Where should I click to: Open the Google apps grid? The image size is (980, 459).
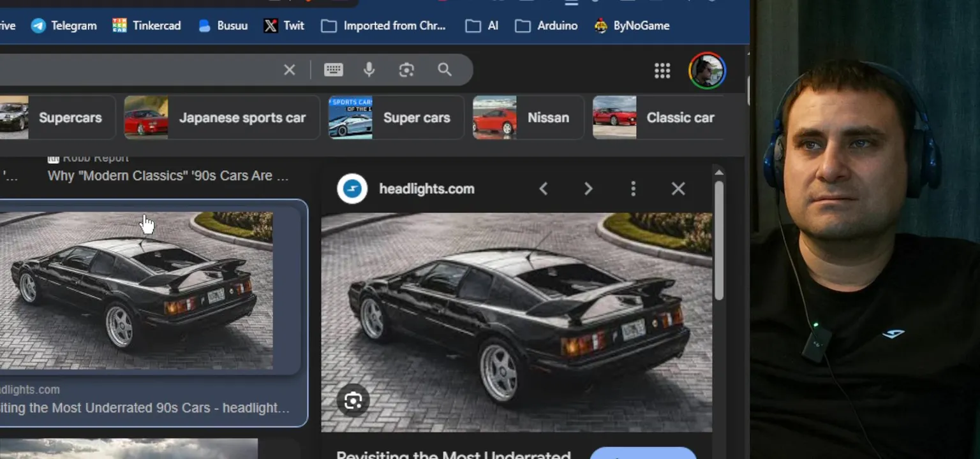coord(662,70)
